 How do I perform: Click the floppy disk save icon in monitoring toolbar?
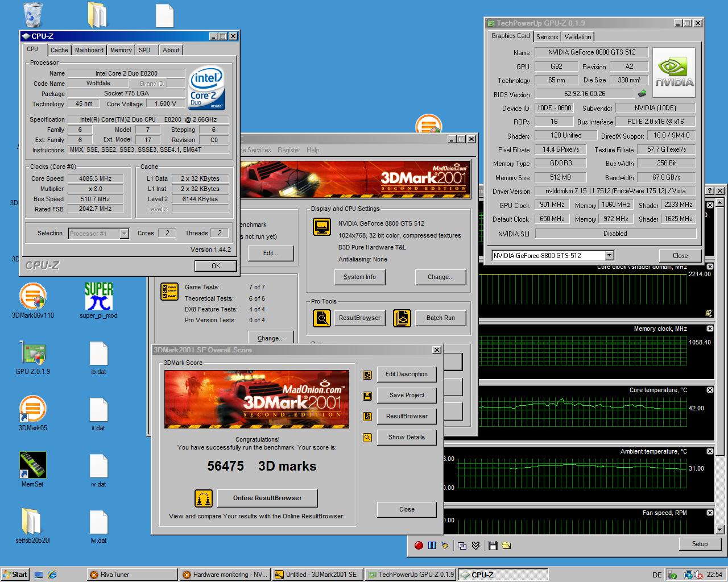(493, 545)
